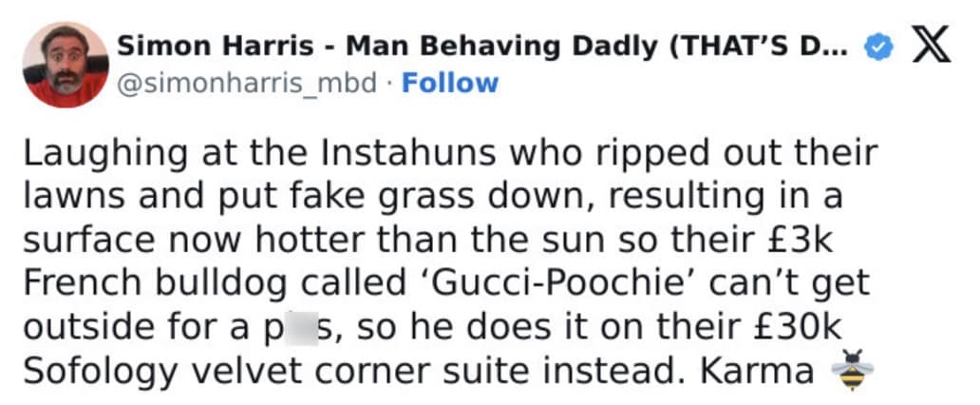
Task: Click the blue verified checkmark badge
Action: point(880,47)
